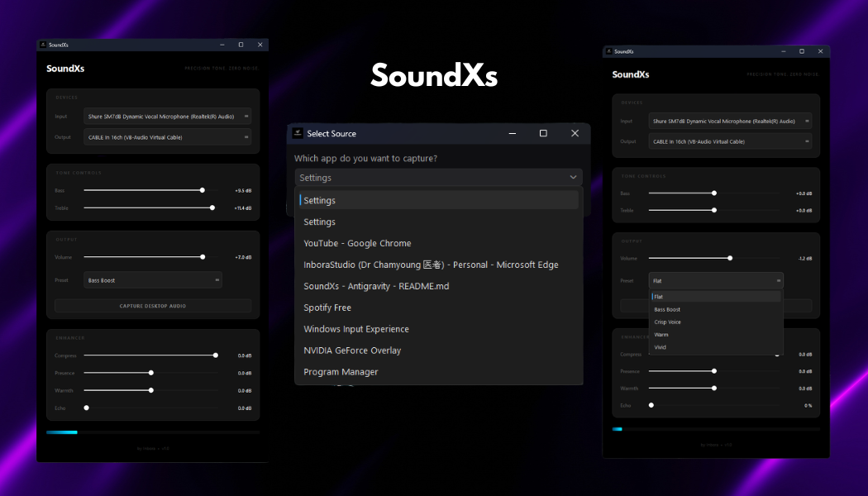Click the 0 % Echo value in right window
868x496 pixels.
click(x=808, y=406)
